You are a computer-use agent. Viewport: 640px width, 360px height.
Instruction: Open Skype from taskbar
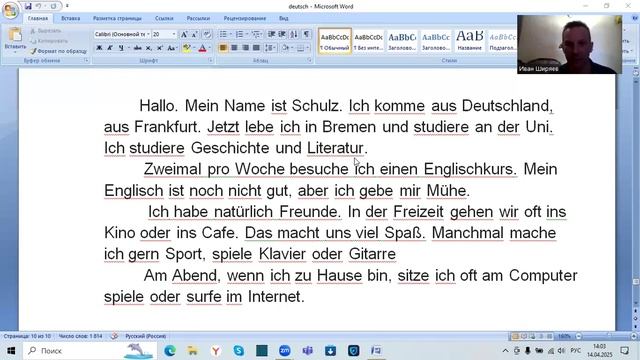(239, 351)
